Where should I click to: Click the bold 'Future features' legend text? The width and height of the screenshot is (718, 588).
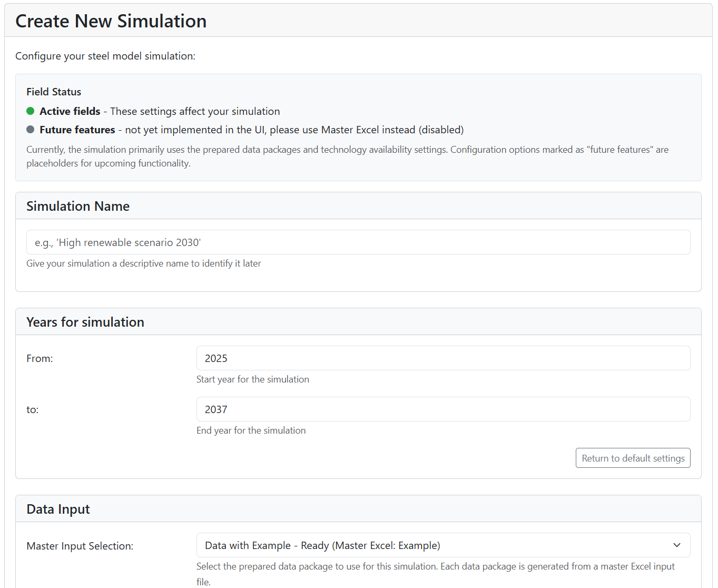pos(77,130)
